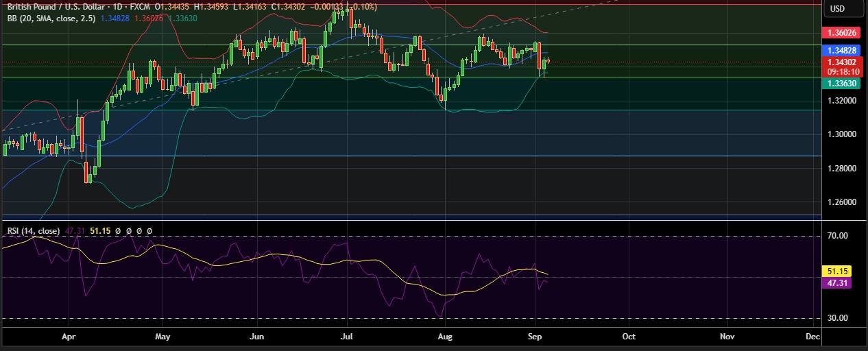Viewport: 868px width, 351px height.
Task: Click the 30.00 RSI scale value
Action: [x=838, y=318]
